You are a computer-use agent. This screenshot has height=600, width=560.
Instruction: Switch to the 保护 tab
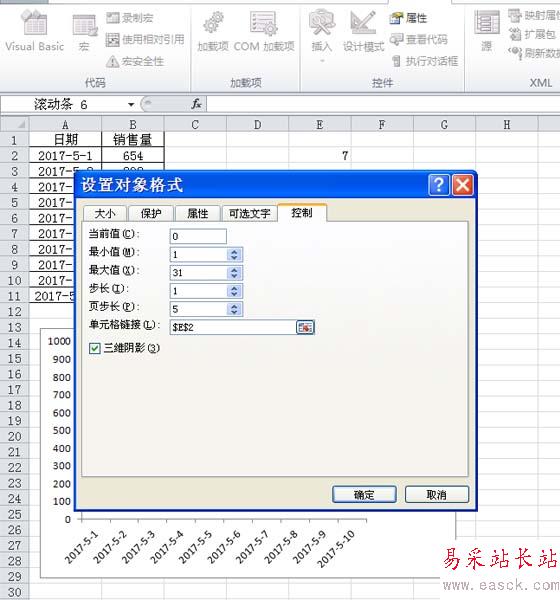151,213
